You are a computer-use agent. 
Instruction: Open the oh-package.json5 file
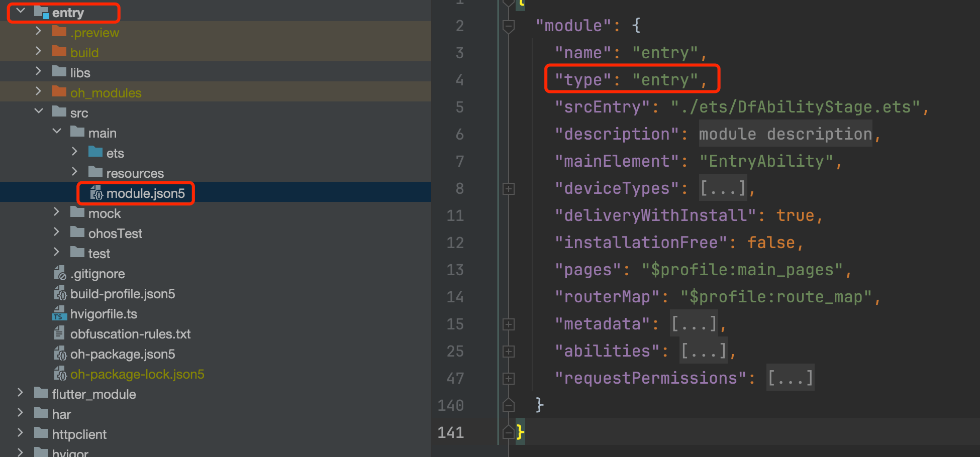(x=122, y=354)
